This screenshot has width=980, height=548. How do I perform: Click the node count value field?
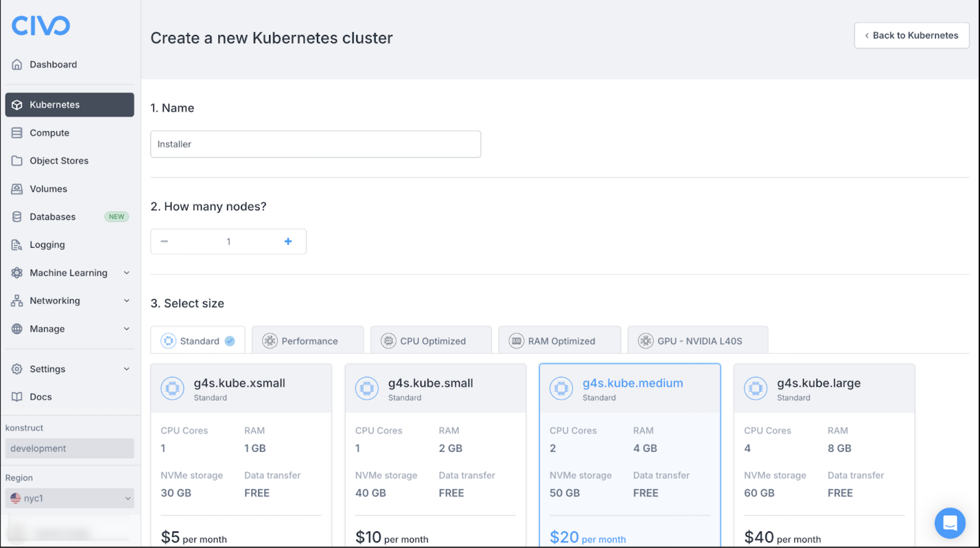coord(229,242)
